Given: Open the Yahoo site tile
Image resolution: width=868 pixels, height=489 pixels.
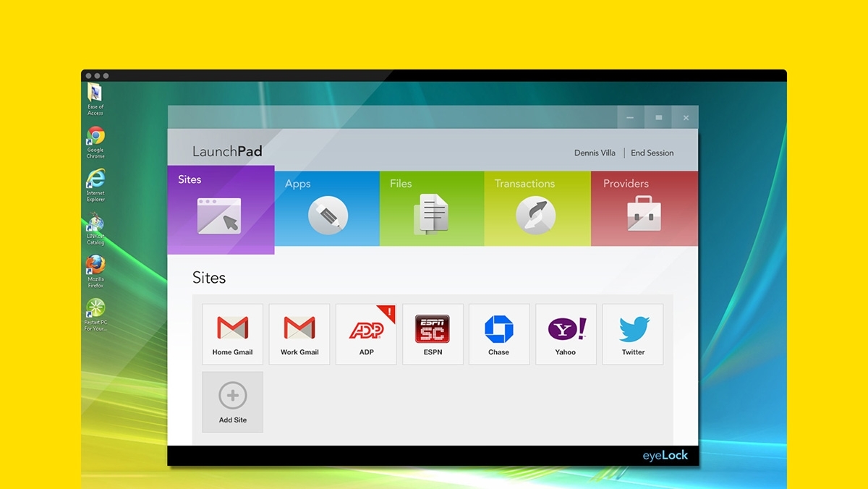Looking at the screenshot, I should point(566,334).
